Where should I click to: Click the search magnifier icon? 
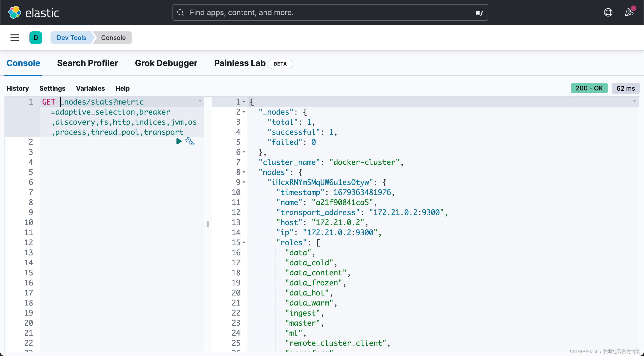(x=180, y=12)
